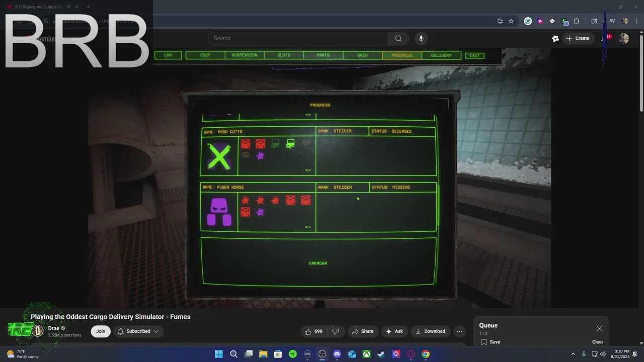Screen dimensions: 644x362
Task: Open Discord from taskbar
Action: (337, 354)
